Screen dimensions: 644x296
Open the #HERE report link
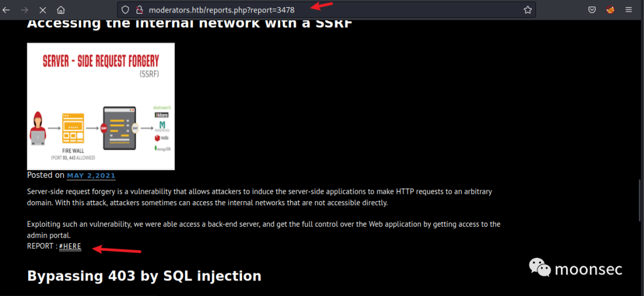(70, 246)
